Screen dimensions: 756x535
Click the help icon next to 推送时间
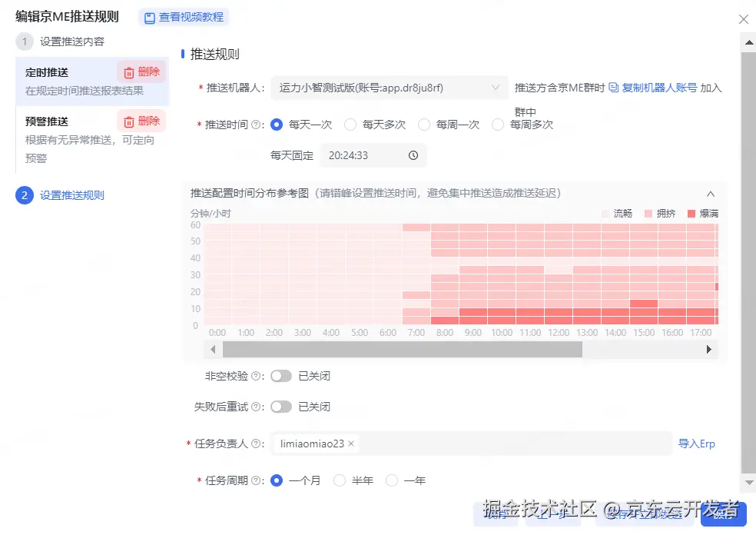pyautogui.click(x=257, y=125)
